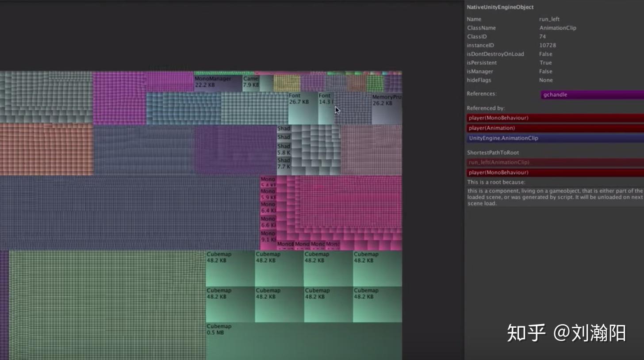The height and width of the screenshot is (360, 644).
Task: Select the Camera 7.9 KB memory block
Action: pos(251,81)
